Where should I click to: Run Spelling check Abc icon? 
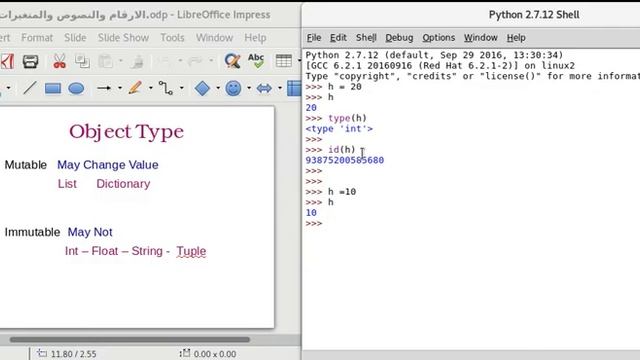256,61
